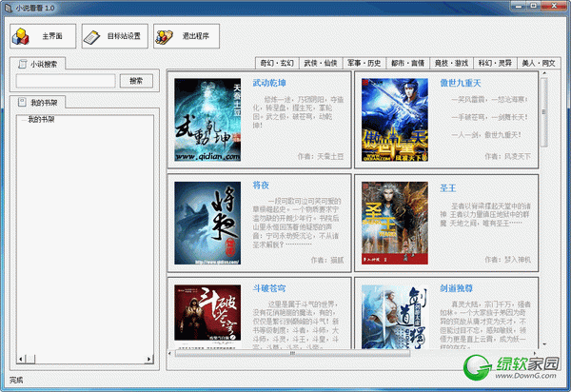Click the 退出程序 people icon
The image size is (571, 392).
pyautogui.click(x=164, y=37)
